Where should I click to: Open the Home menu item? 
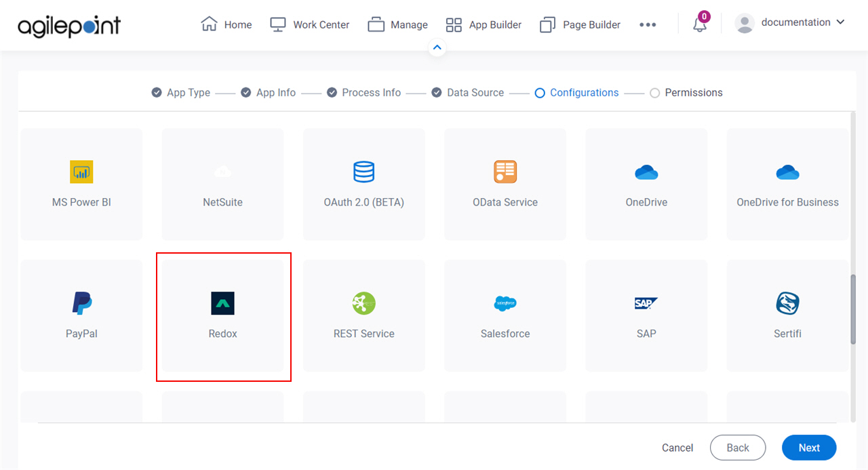coord(226,24)
